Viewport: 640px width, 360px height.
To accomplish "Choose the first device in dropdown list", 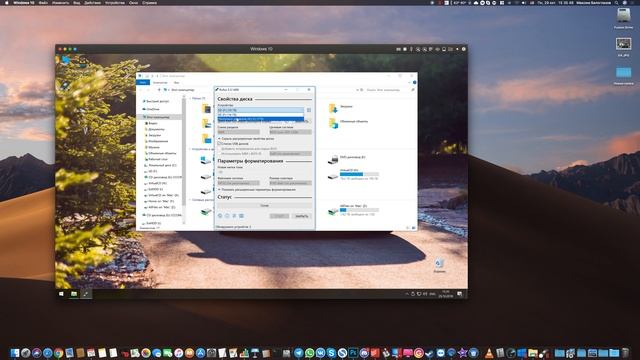I will (x=261, y=115).
